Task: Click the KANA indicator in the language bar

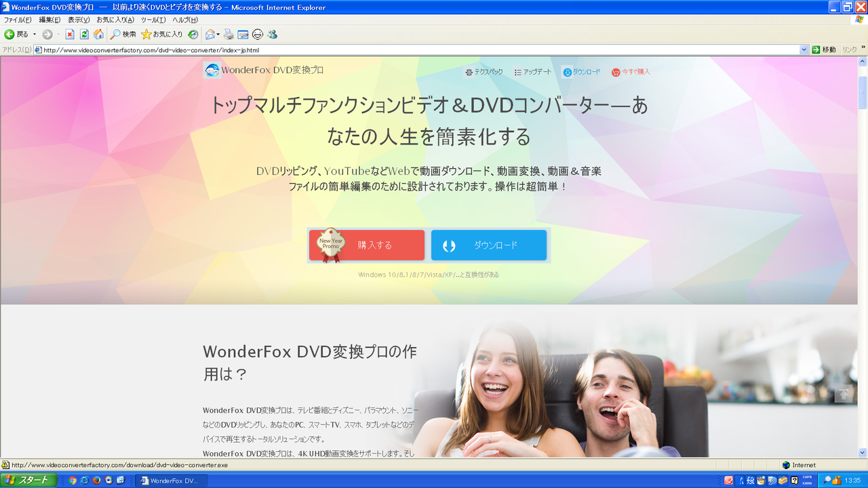Action: point(807,483)
